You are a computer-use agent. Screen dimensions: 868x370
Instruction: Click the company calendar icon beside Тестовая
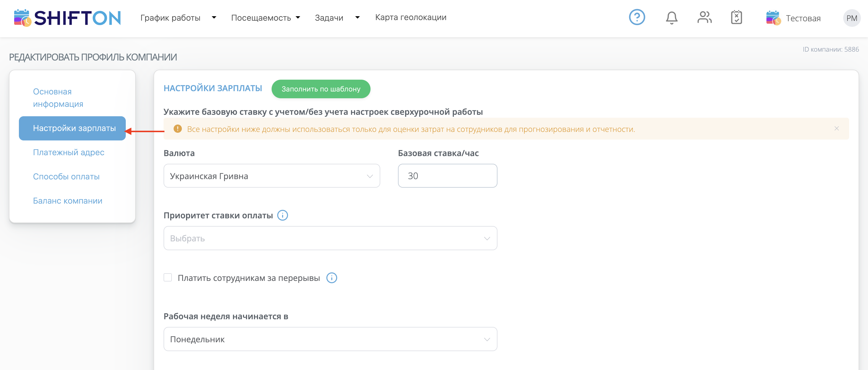pos(773,18)
